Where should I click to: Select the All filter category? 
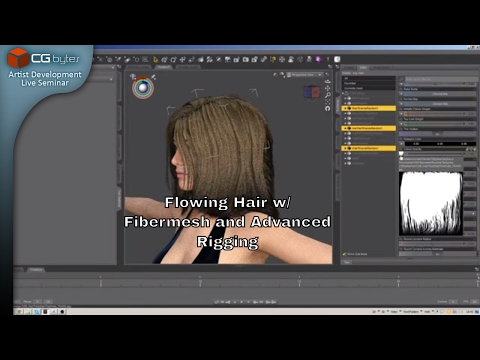tap(369, 78)
